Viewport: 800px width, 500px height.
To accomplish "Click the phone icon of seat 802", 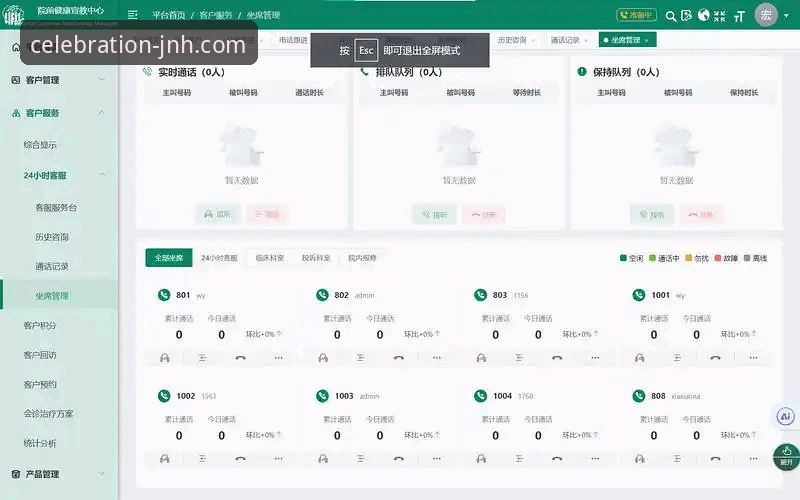I will 322,295.
